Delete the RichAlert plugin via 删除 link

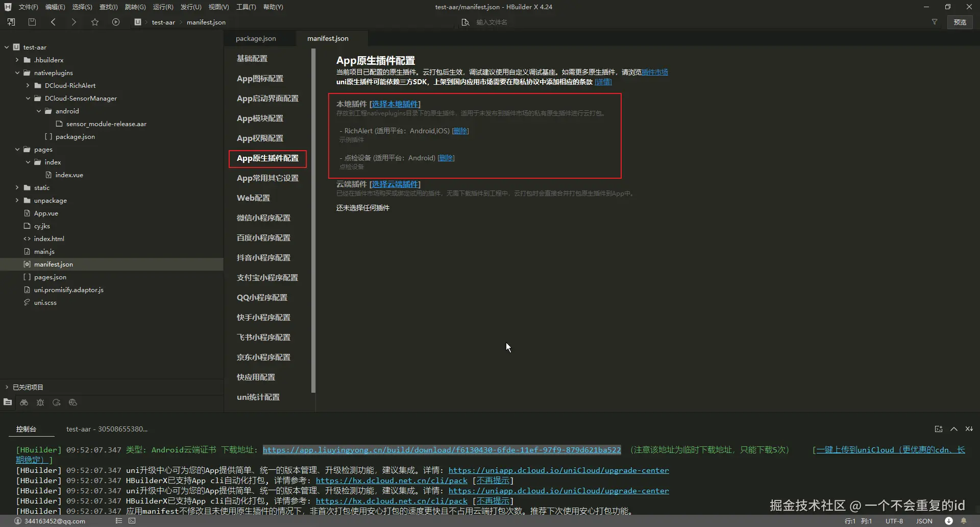460,131
